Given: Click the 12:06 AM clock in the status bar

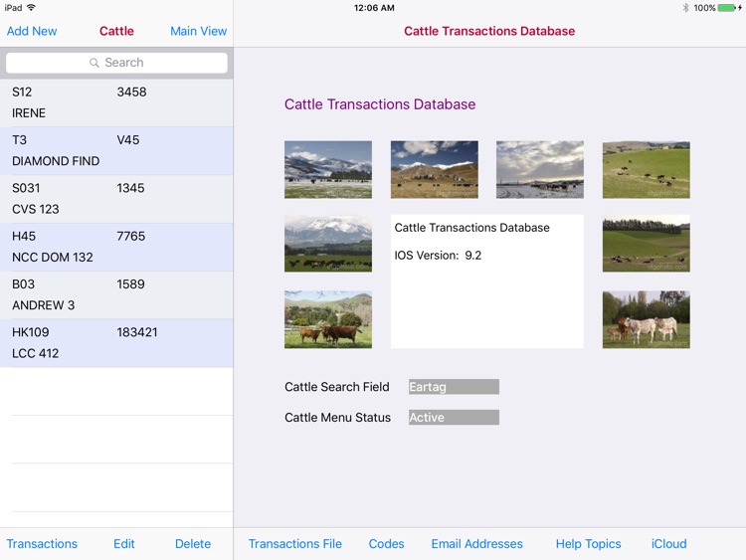Looking at the screenshot, I should (x=374, y=8).
